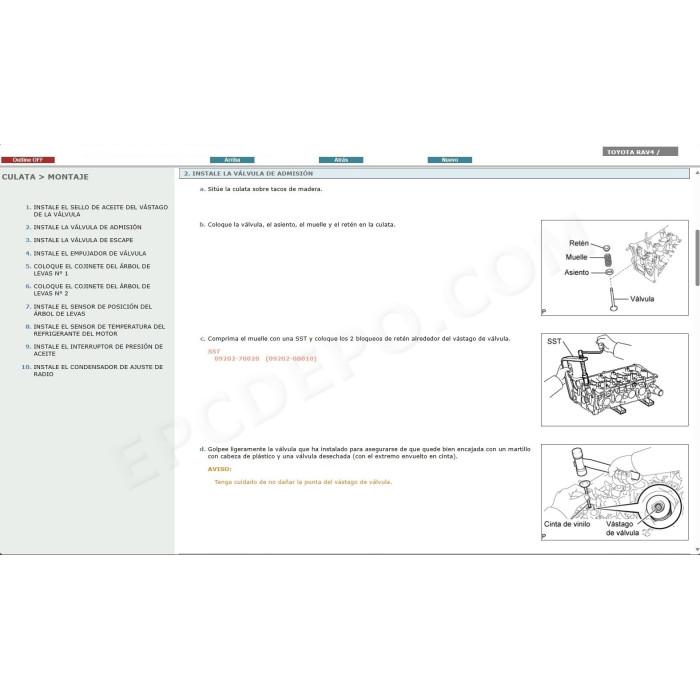Click the scrollbar up arrow
Screen dimensions: 700x700
point(697,172)
